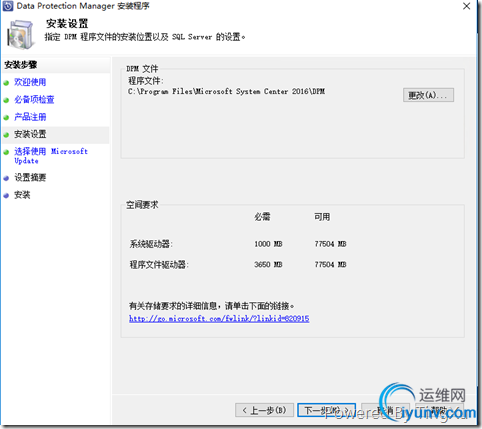Click the 必需 column header
This screenshot has height=429, width=482.
(x=262, y=217)
